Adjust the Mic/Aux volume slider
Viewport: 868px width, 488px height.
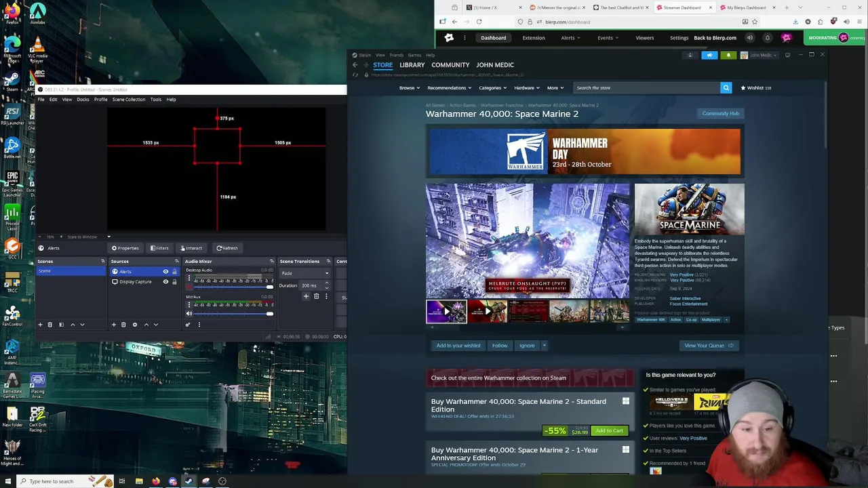coord(233,314)
